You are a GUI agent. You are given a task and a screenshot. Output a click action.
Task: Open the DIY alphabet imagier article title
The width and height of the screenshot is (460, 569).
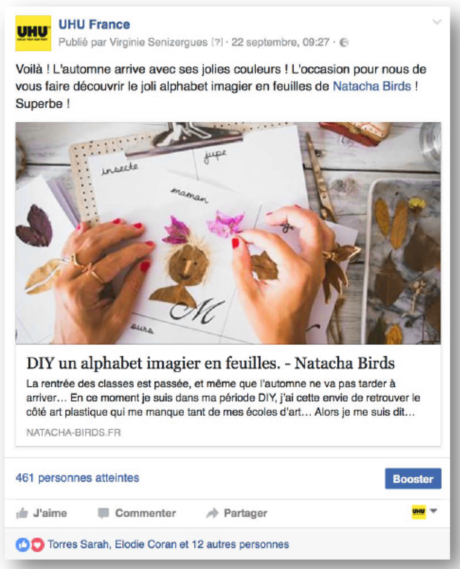pos(211,363)
